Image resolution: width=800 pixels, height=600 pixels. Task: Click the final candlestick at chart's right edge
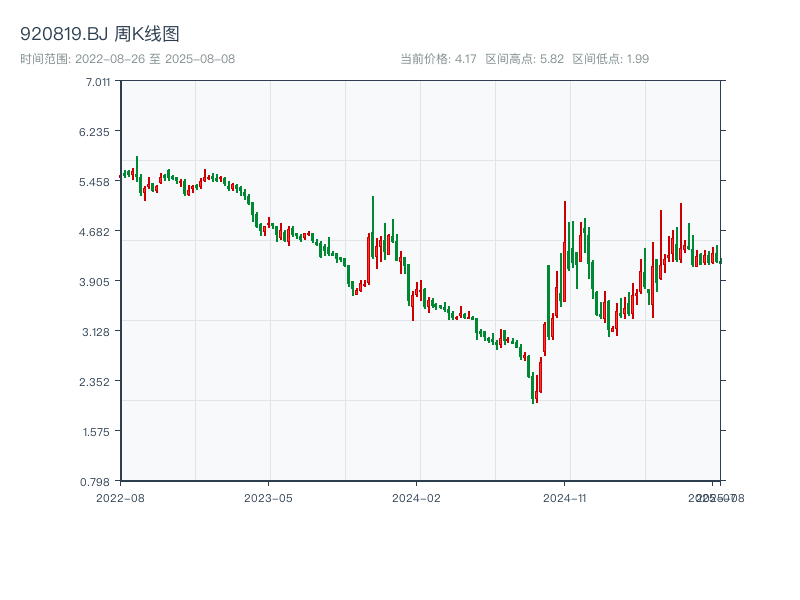point(720,260)
